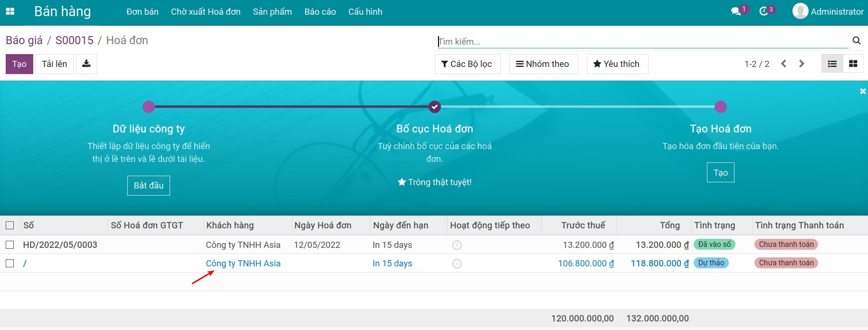Click the 13.200.000 ₫ total cell

(x=662, y=245)
